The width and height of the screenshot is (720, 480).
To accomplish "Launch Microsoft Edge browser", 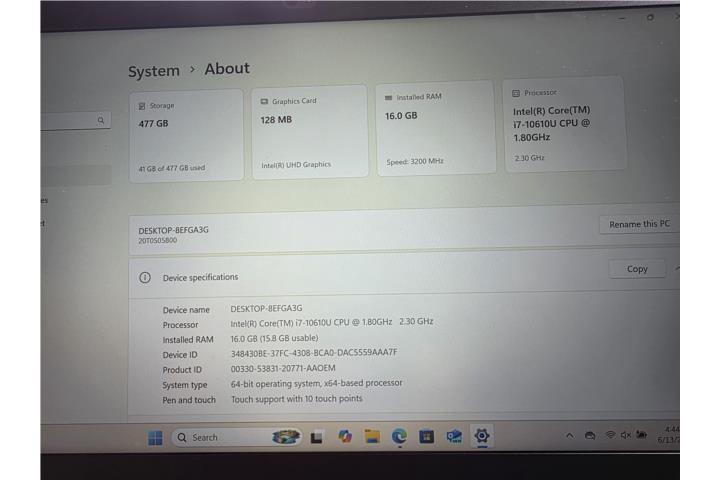I will click(399, 436).
